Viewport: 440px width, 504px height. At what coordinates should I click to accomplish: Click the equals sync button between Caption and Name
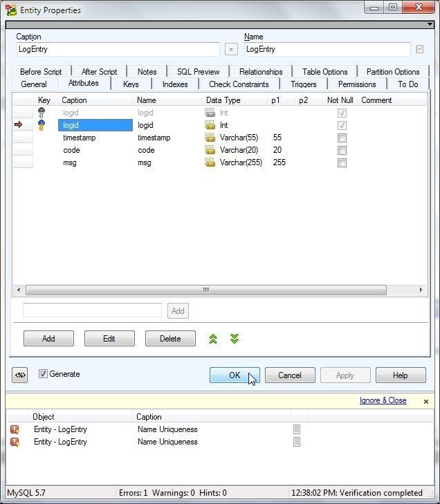(231, 49)
